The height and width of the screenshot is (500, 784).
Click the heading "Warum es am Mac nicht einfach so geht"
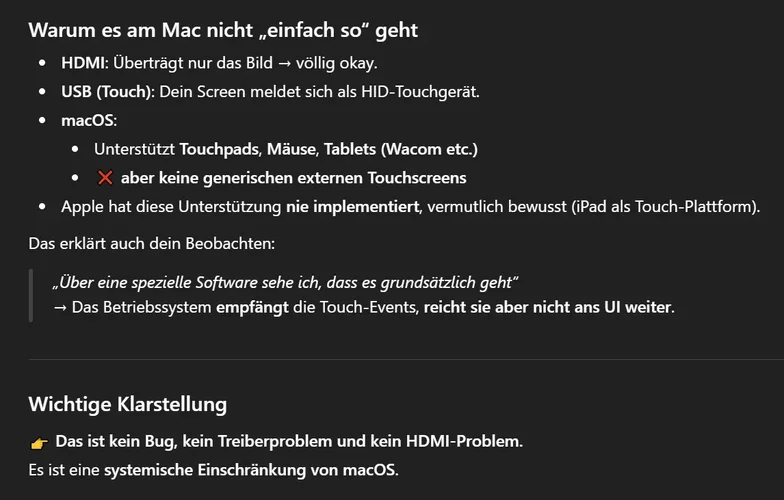click(223, 30)
